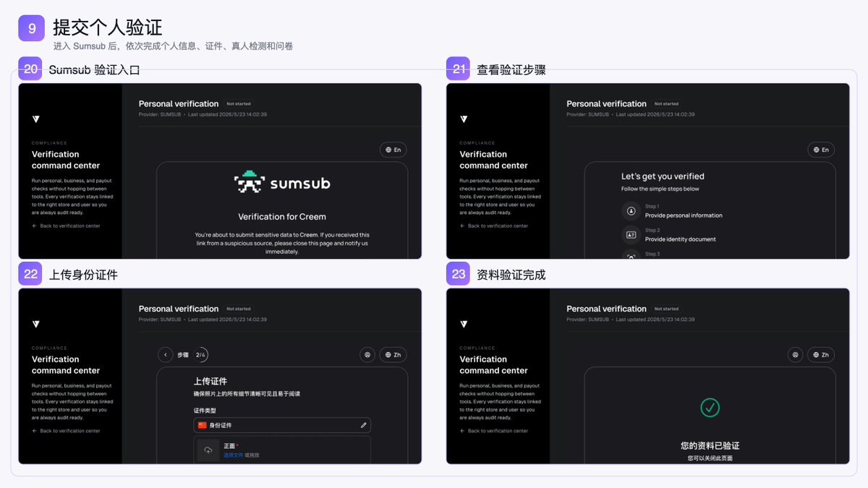
Task: Click the Creem logo in the 上传身份证件 screenshot
Action: click(x=36, y=324)
